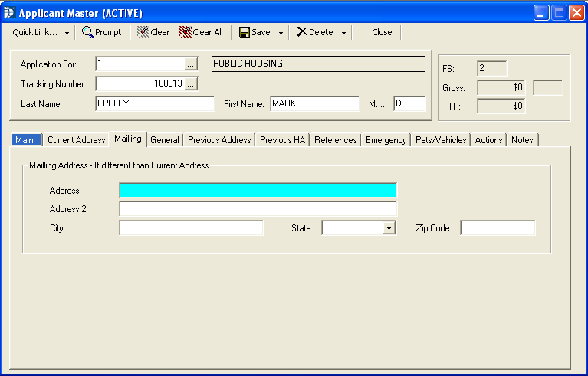Switch to the Pets/Vehicles tab
The height and width of the screenshot is (376, 588).
pyautogui.click(x=441, y=140)
